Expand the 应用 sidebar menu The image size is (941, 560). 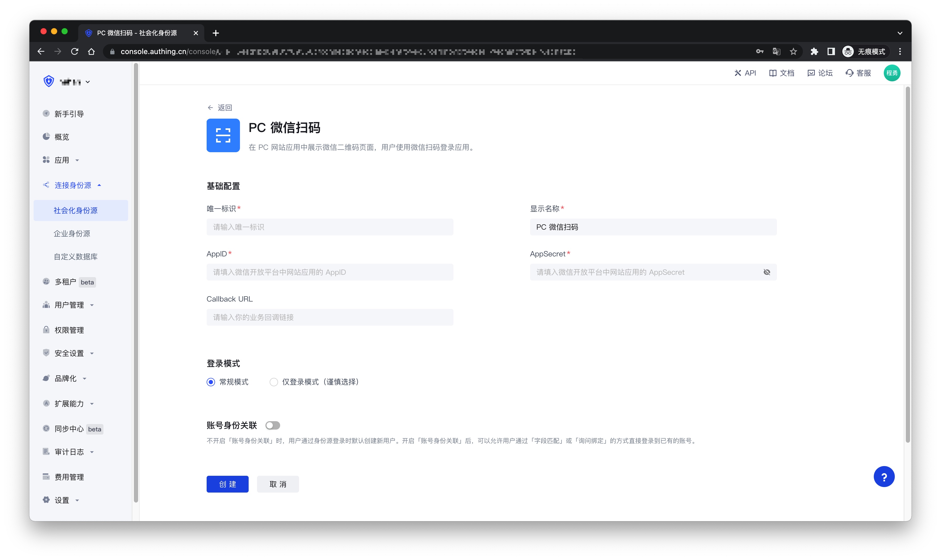click(61, 160)
